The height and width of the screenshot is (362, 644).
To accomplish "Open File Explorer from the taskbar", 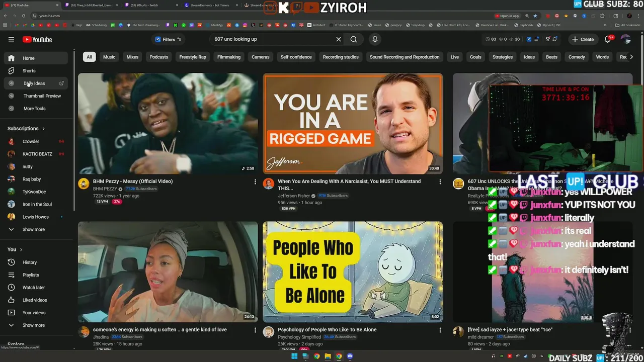I will pos(328,356).
